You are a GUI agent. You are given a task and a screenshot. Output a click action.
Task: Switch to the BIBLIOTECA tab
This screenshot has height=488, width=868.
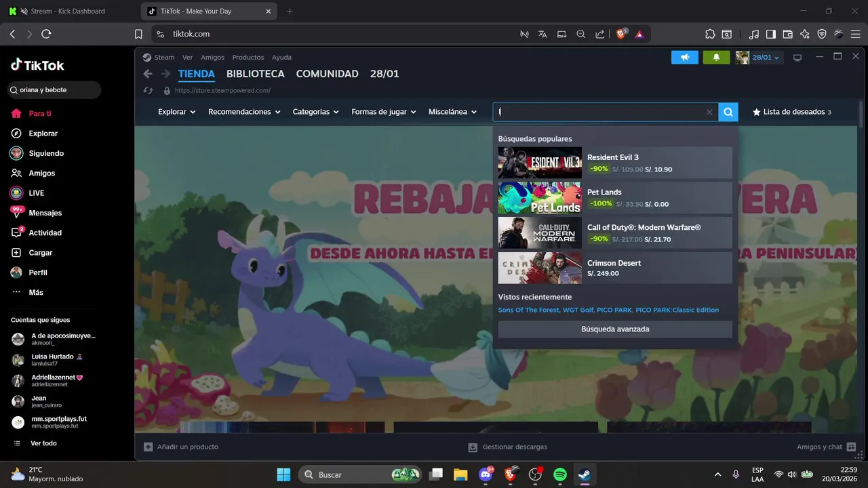tap(256, 74)
